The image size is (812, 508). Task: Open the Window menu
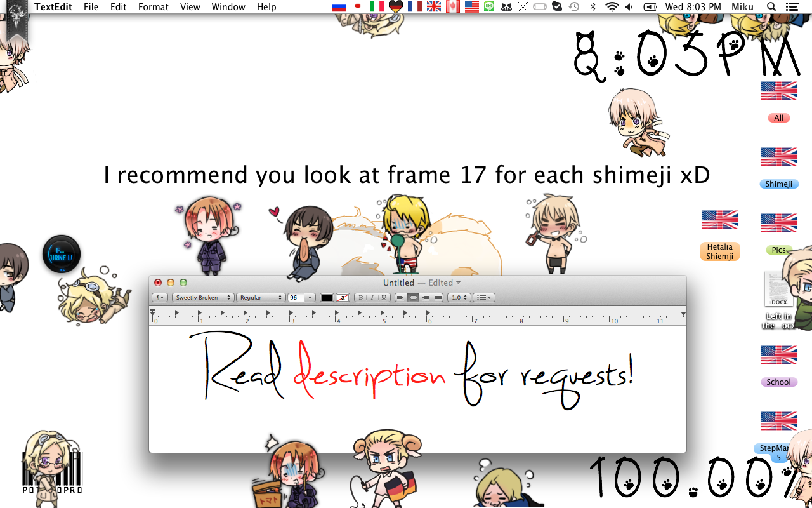point(228,7)
